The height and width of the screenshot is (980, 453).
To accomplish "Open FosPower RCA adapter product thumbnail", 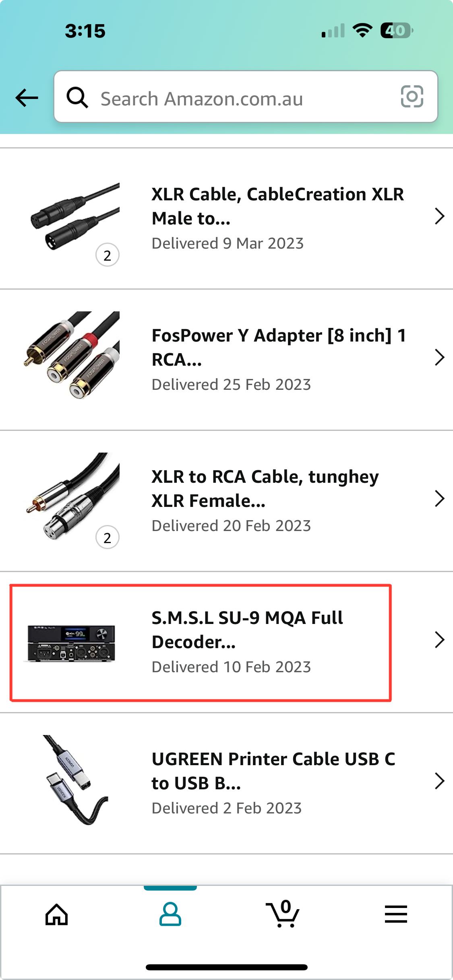I will click(72, 355).
